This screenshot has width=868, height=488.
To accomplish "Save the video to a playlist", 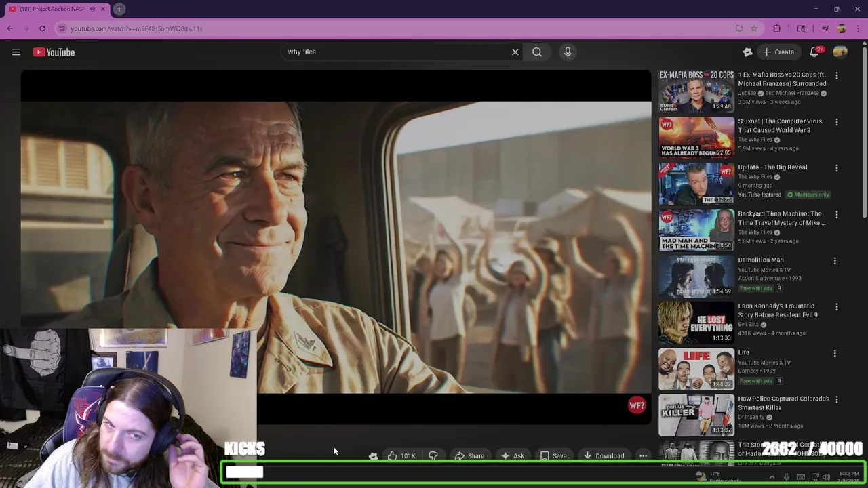I will point(553,456).
